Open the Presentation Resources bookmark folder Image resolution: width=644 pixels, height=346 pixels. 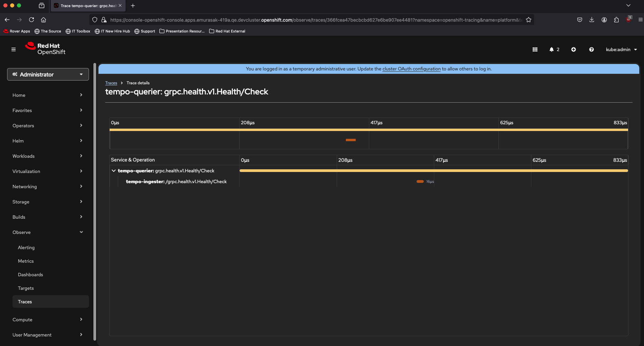(182, 31)
